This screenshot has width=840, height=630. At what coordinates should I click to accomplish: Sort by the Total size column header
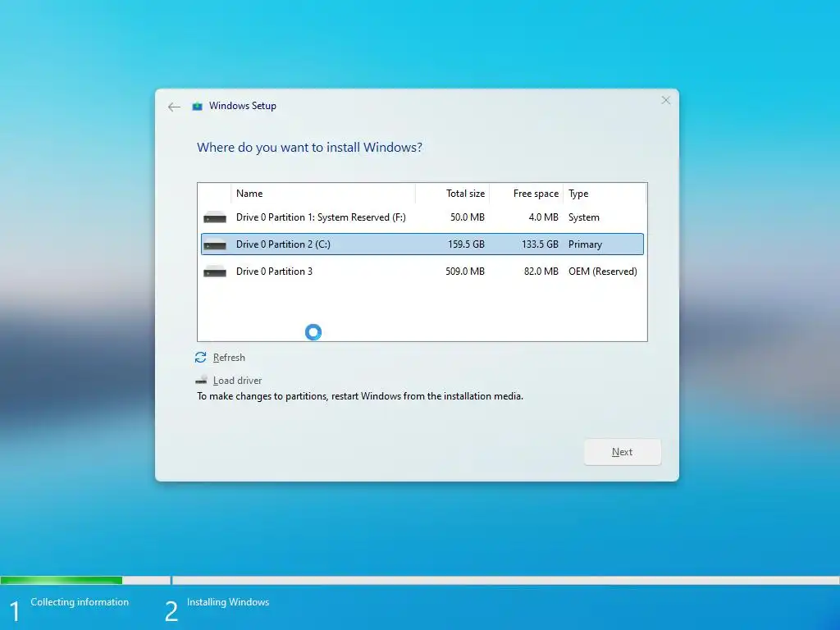(452, 194)
